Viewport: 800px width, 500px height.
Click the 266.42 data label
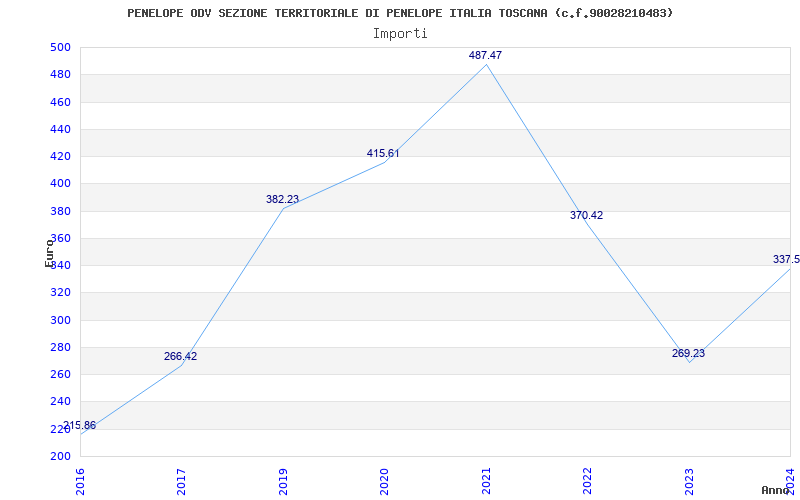pyautogui.click(x=180, y=357)
